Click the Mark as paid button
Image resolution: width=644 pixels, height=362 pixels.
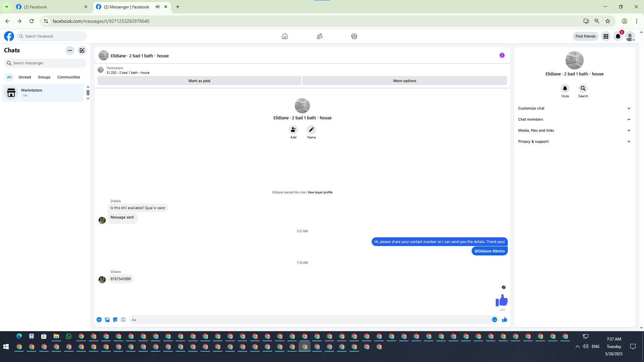click(199, 81)
